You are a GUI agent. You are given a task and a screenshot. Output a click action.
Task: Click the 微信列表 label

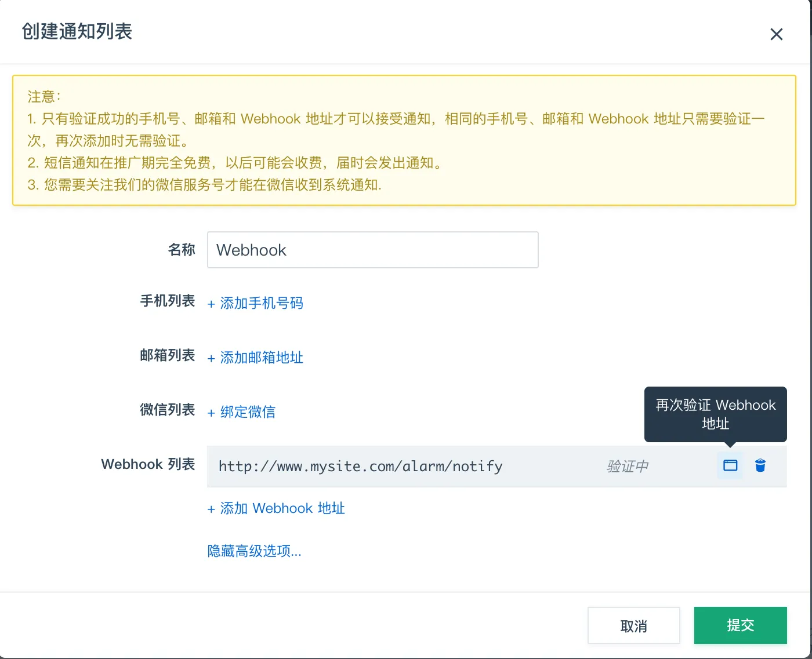pyautogui.click(x=168, y=410)
